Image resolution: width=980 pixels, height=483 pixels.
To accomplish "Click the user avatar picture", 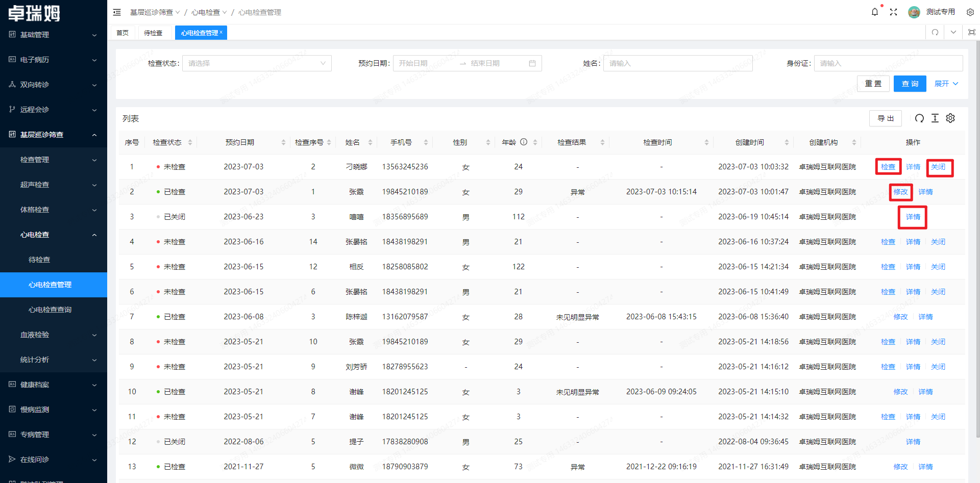I will [x=914, y=12].
